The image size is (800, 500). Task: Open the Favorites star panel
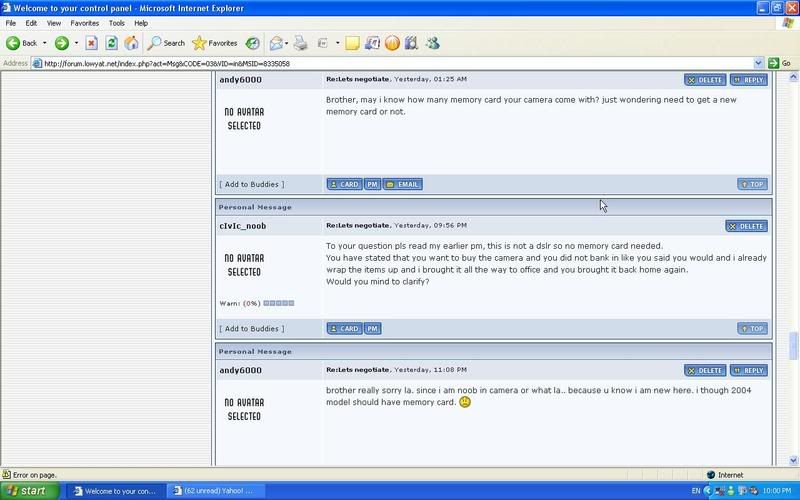(x=214, y=43)
